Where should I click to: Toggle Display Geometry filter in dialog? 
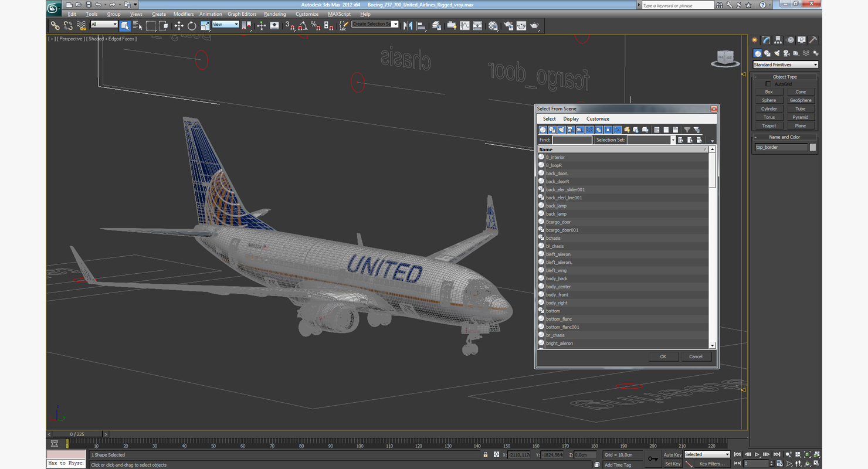click(x=542, y=130)
